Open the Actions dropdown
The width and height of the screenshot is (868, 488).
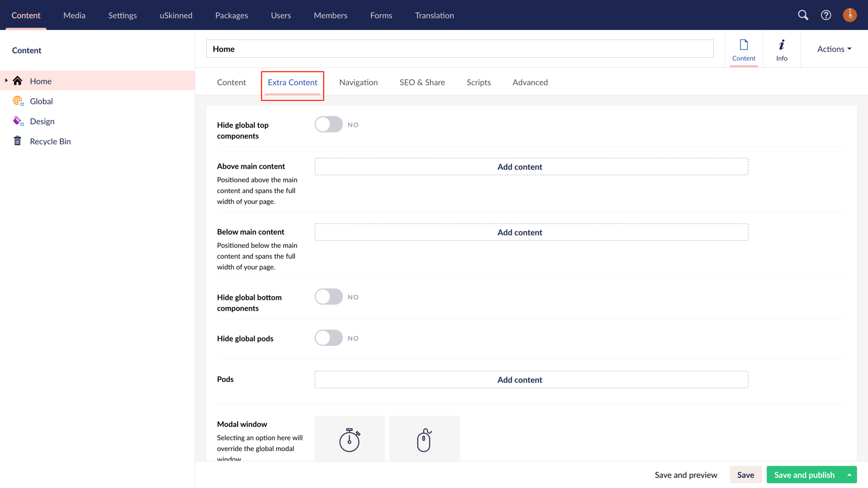(833, 49)
